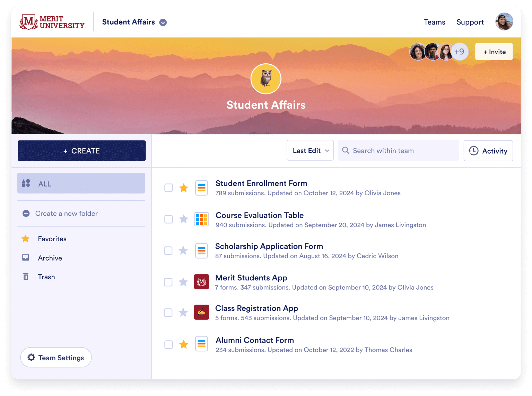Screen dimensions: 532x396
Task: Open the Support menu item
Action: click(470, 22)
